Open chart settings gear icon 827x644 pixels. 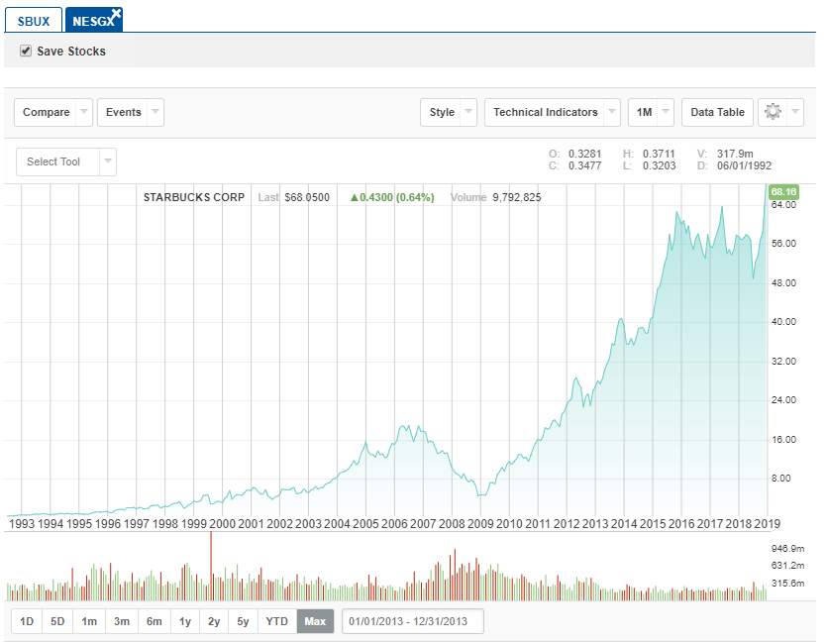[773, 112]
